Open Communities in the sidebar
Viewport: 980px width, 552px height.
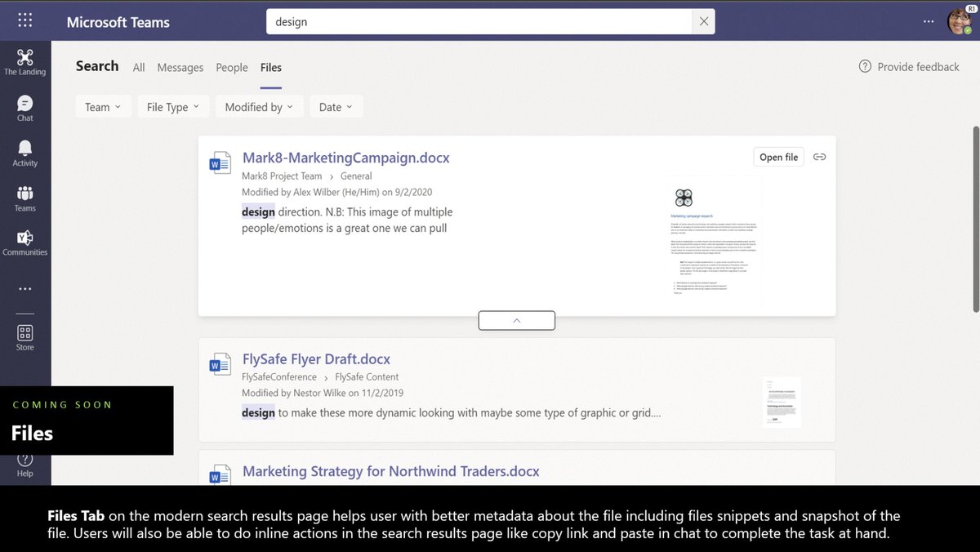pos(24,243)
